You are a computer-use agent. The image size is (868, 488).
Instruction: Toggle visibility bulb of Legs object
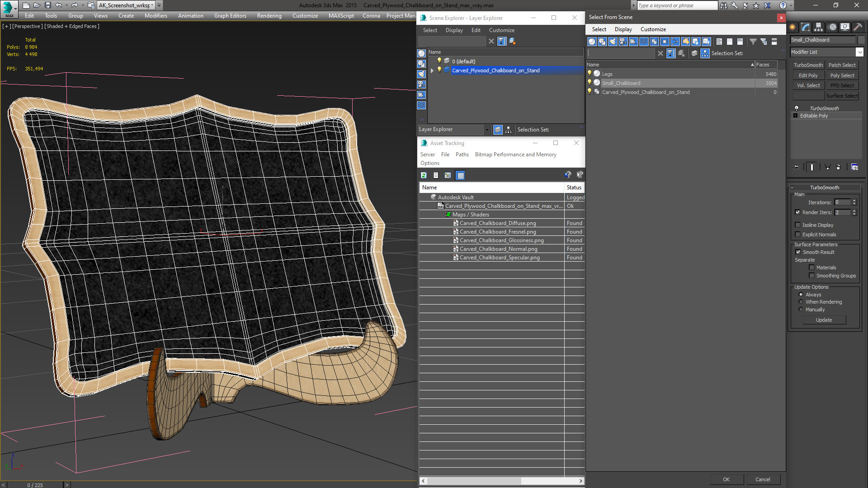pyautogui.click(x=589, y=74)
